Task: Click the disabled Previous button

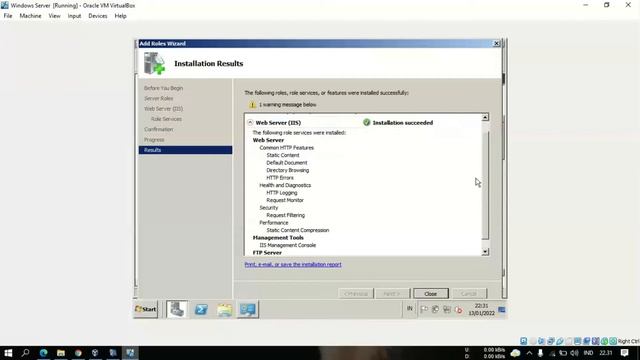Action: pyautogui.click(x=356, y=293)
